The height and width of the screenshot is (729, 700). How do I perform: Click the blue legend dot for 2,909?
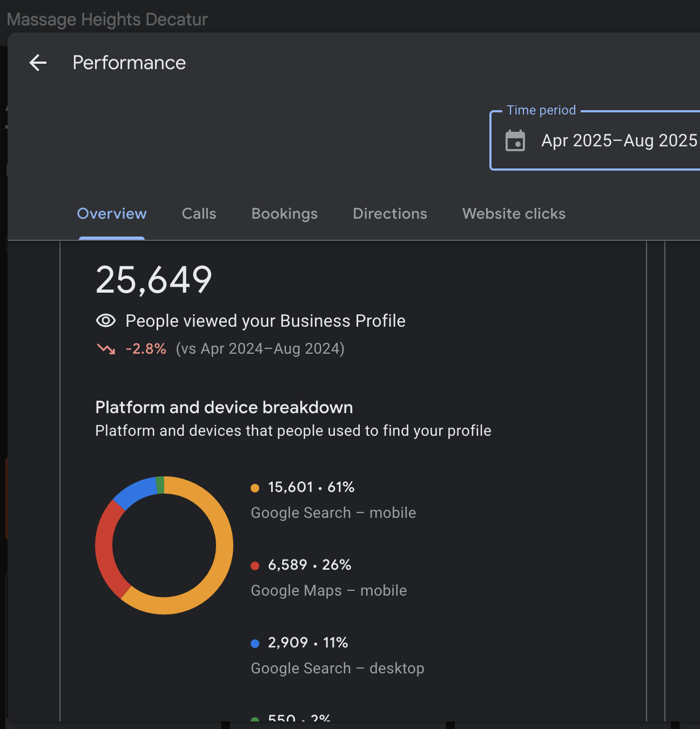coord(255,644)
